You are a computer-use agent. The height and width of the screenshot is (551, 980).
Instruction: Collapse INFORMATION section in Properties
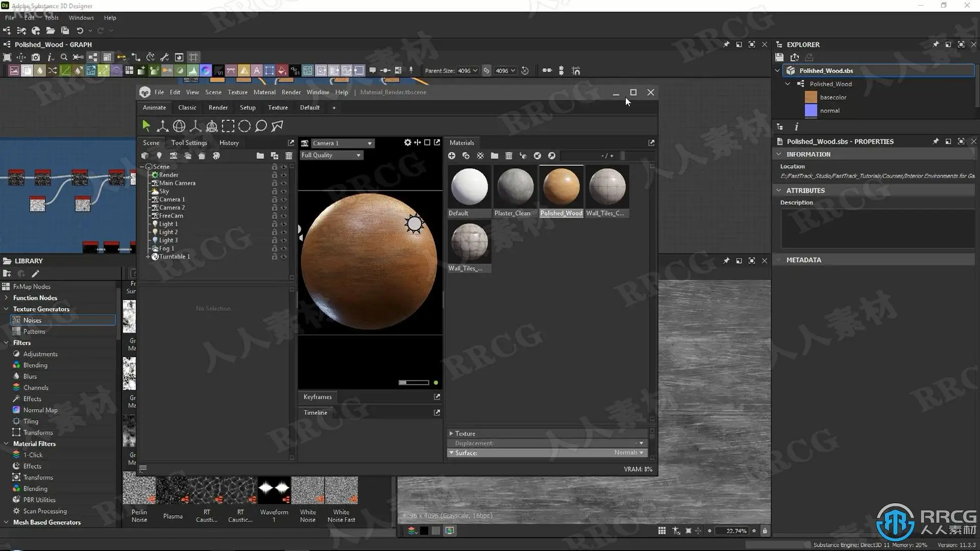(x=779, y=154)
